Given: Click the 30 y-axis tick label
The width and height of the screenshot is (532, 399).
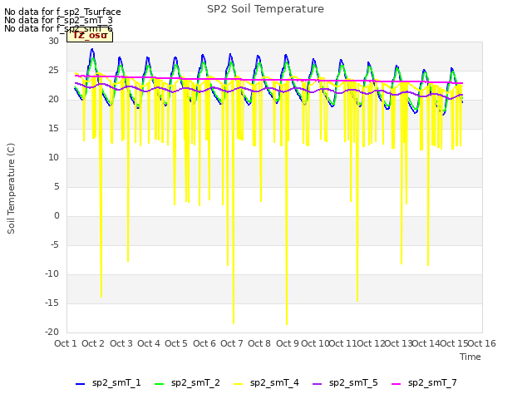Looking at the screenshot, I should pos(53,41).
